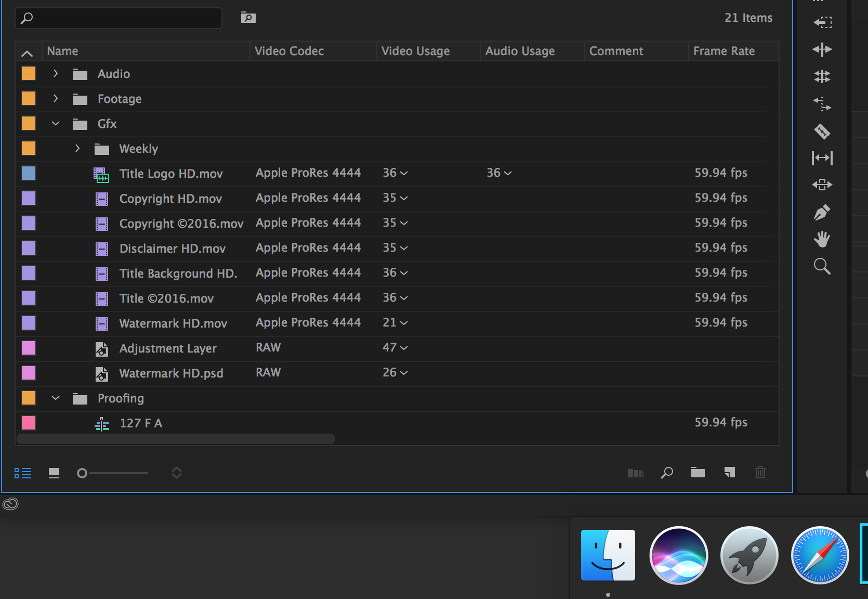The height and width of the screenshot is (599, 868).
Task: Expand the Weekly bin
Action: [77, 148]
